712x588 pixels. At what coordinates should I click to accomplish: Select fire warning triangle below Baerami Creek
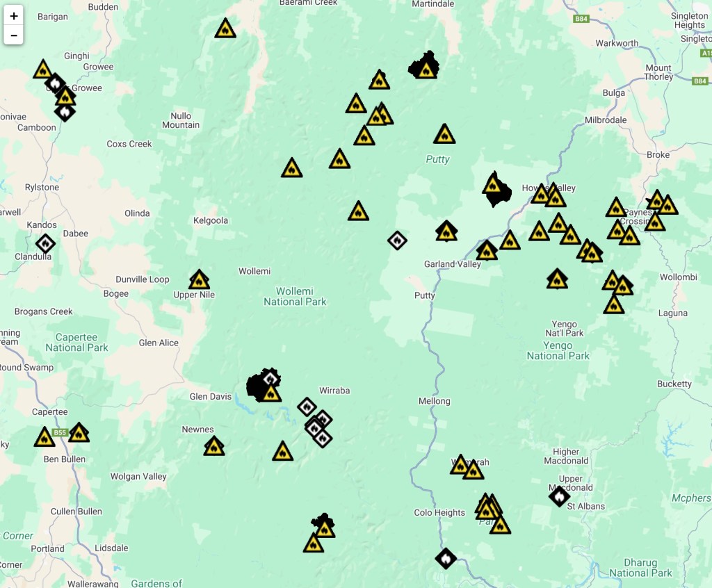tap(225, 29)
